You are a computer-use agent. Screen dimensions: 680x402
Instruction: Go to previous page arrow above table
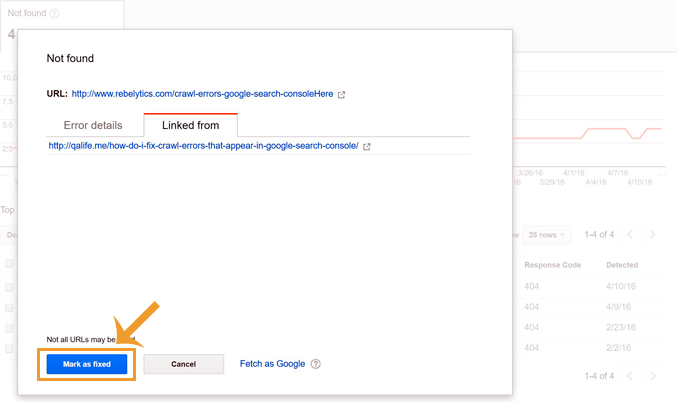coord(630,235)
